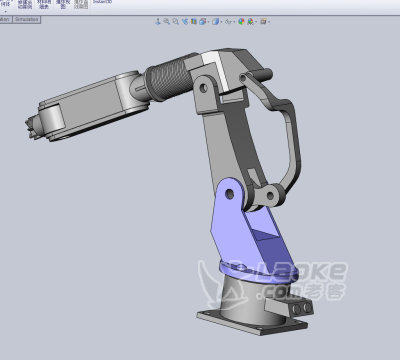Click the View Settings icon
Viewport: 400px width, 360px height.
[x=263, y=22]
